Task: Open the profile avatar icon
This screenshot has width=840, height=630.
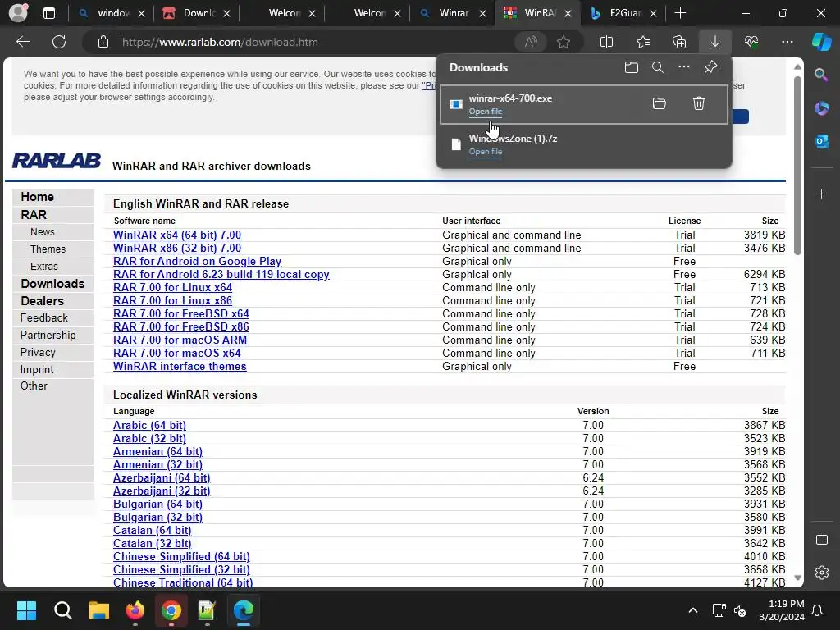Action: pyautogui.click(x=18, y=13)
